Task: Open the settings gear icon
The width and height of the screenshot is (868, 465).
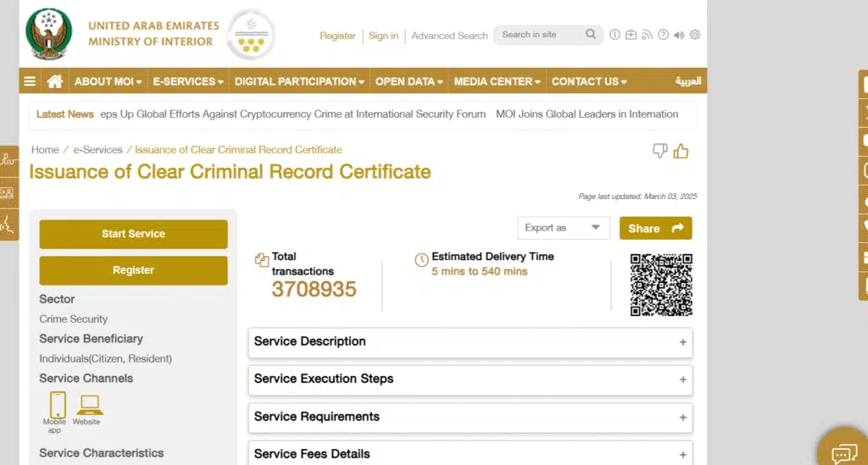Action: (695, 35)
